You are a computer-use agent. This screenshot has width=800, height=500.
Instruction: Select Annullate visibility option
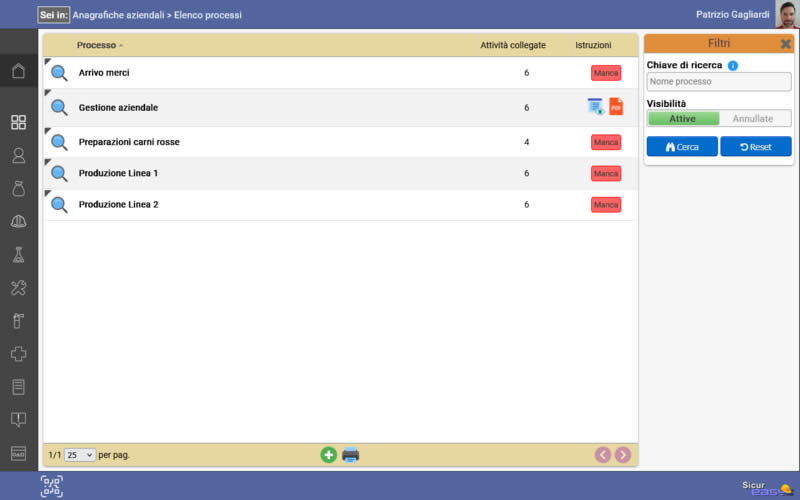755,118
